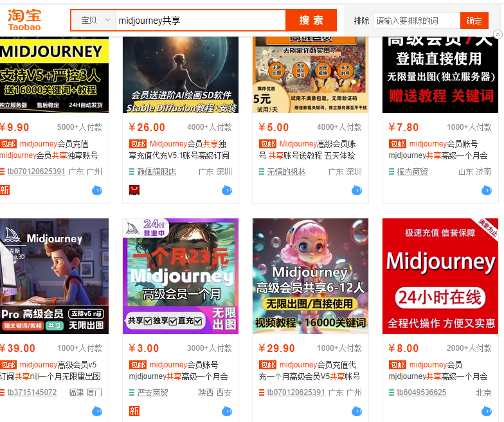Open the yellow MIDJOURNEY 支持V5 product image

tap(54, 75)
